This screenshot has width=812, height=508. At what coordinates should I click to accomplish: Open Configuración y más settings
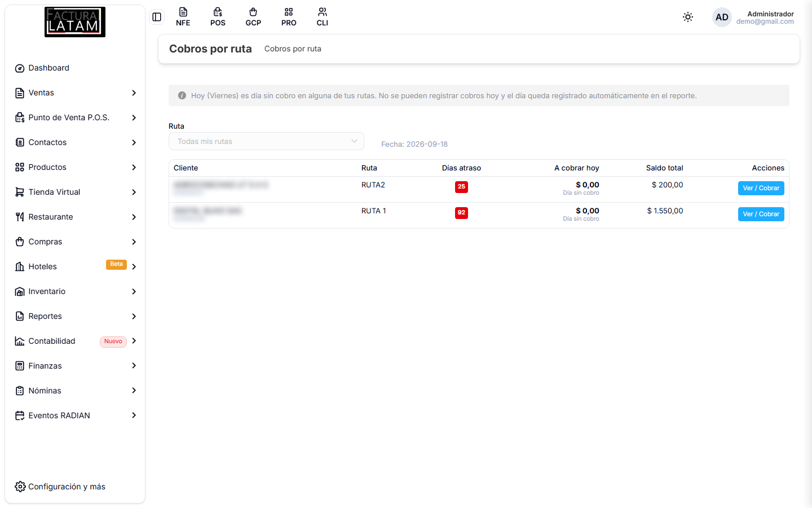[60, 487]
